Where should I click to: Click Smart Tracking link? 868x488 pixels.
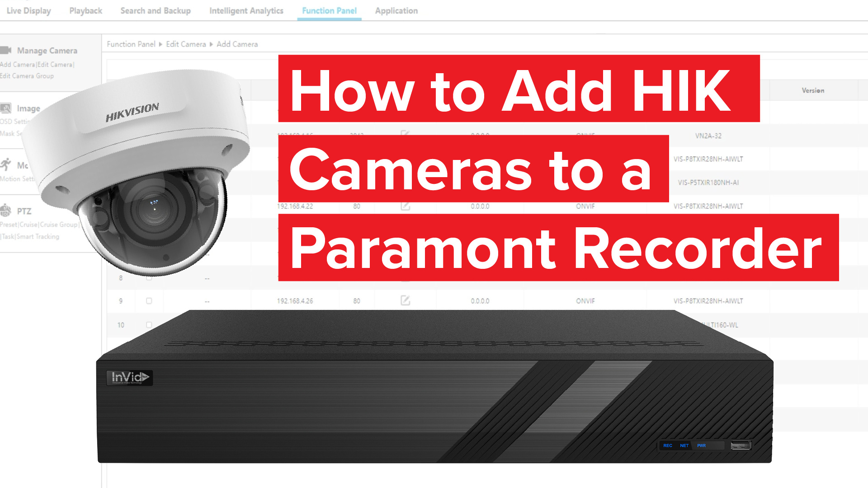pyautogui.click(x=38, y=236)
